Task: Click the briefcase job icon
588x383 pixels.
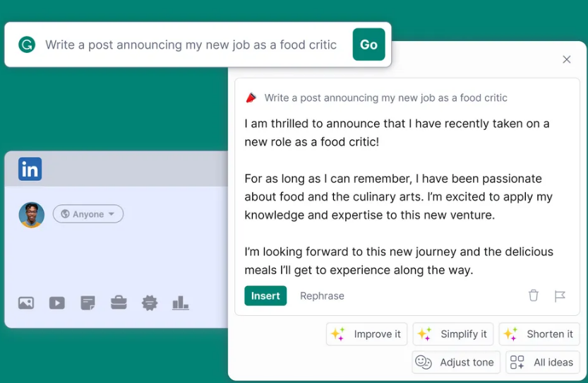Action: click(119, 303)
